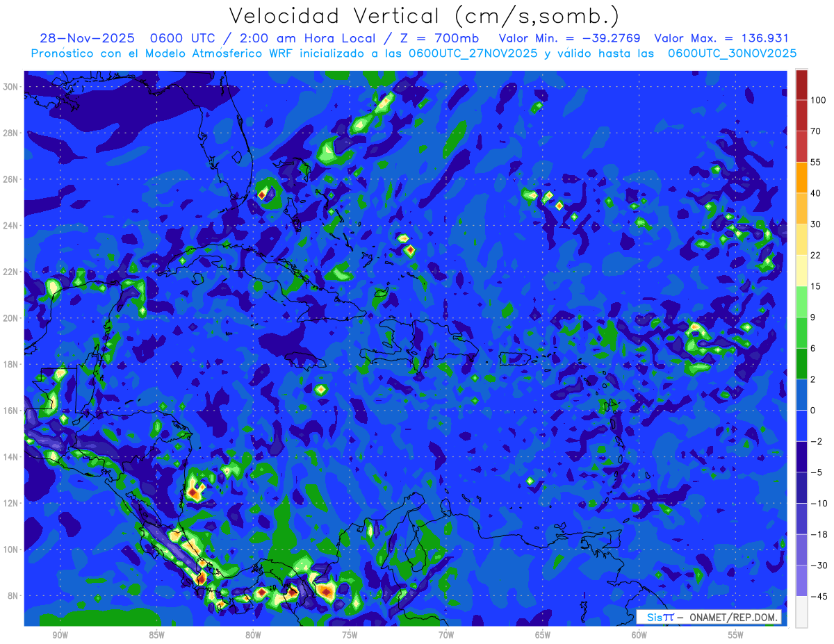Screen dimensions: 834x644
Task: Click the '55' value on the color scale
Action: [816, 162]
